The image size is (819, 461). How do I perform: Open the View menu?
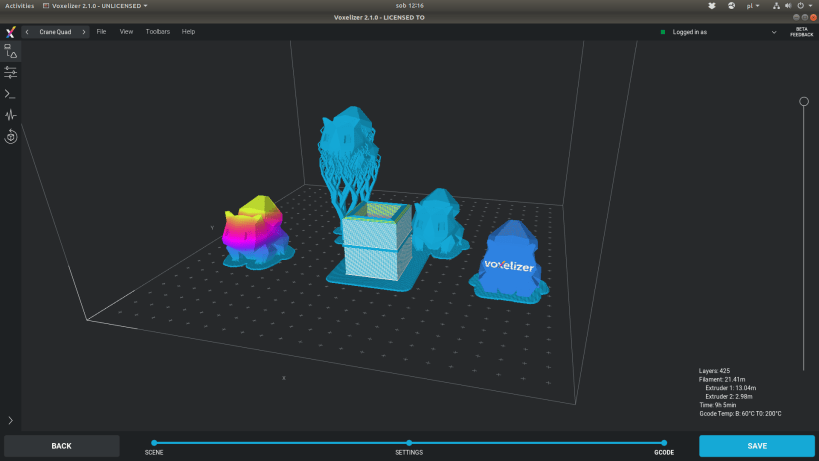point(126,32)
